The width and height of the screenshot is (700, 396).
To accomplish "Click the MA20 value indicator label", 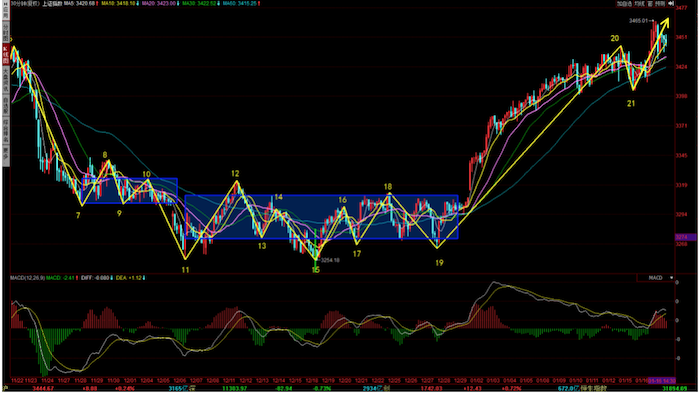I will 159,4.
